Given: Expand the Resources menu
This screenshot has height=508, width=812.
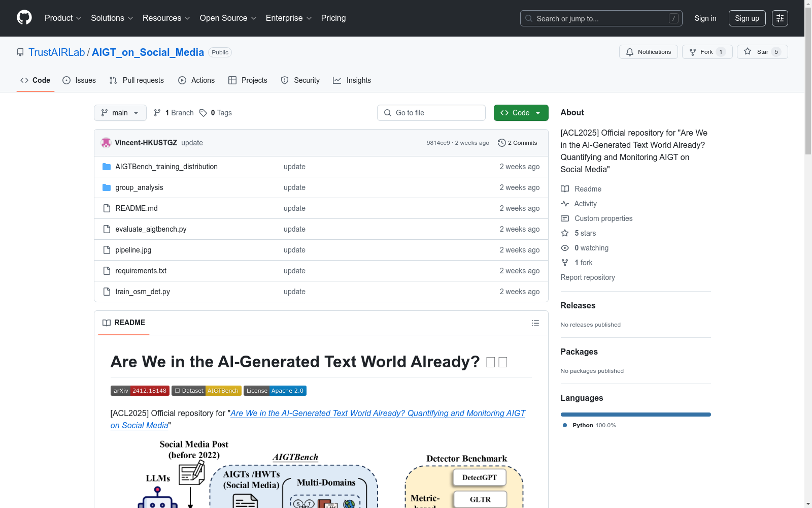Looking at the screenshot, I should coord(166,18).
